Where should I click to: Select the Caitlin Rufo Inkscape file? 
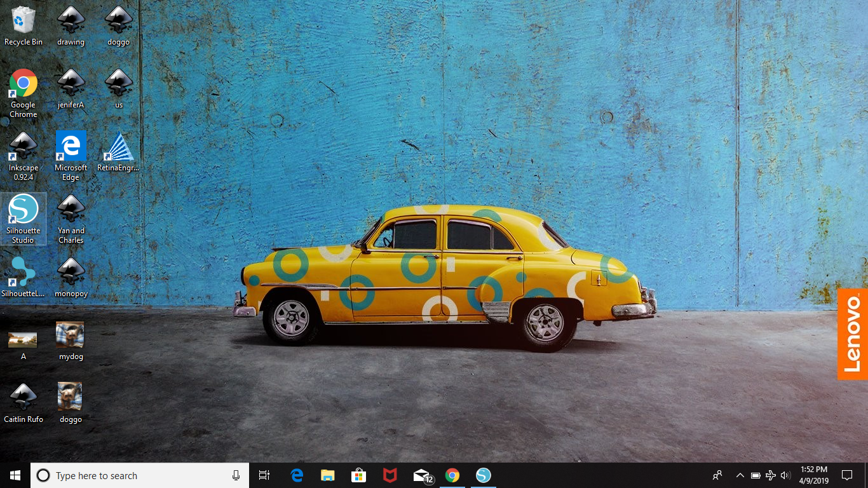click(24, 403)
